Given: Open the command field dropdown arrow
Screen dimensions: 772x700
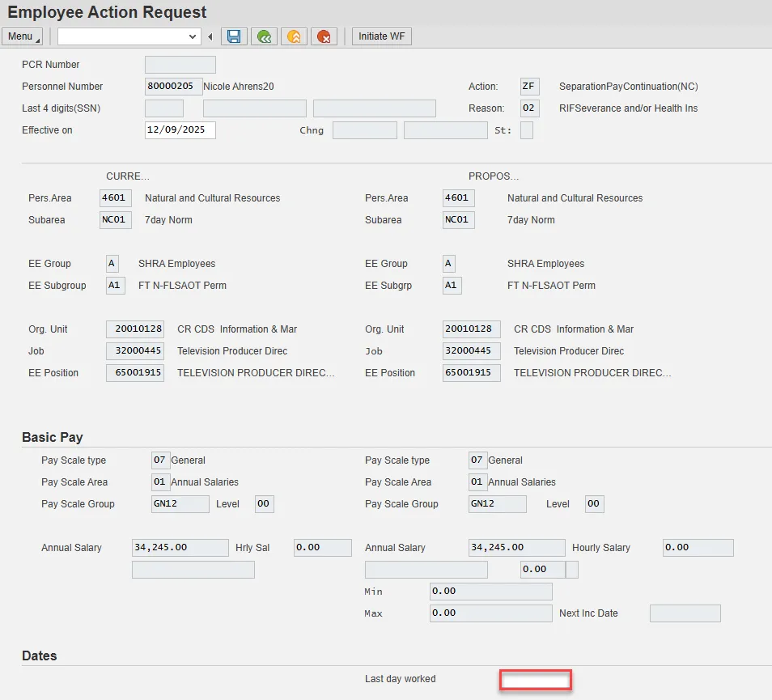Looking at the screenshot, I should 193,36.
